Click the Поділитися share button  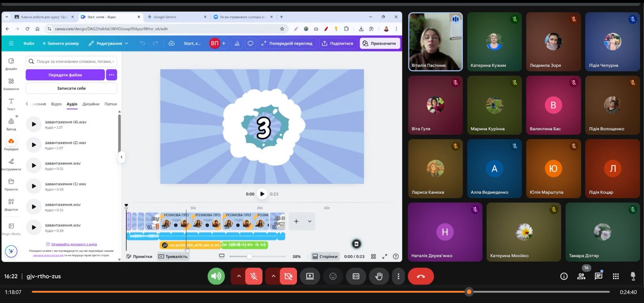point(337,44)
